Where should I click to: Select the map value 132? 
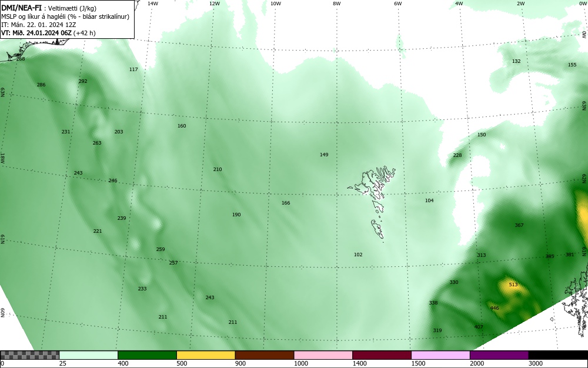pos(516,61)
